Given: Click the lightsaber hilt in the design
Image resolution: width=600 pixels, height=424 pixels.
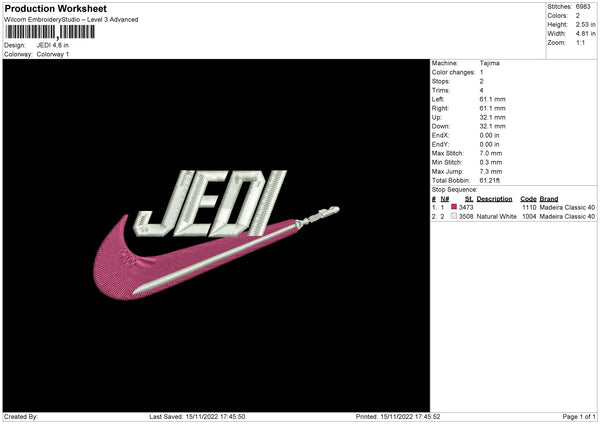Looking at the screenshot, I should click(318, 216).
